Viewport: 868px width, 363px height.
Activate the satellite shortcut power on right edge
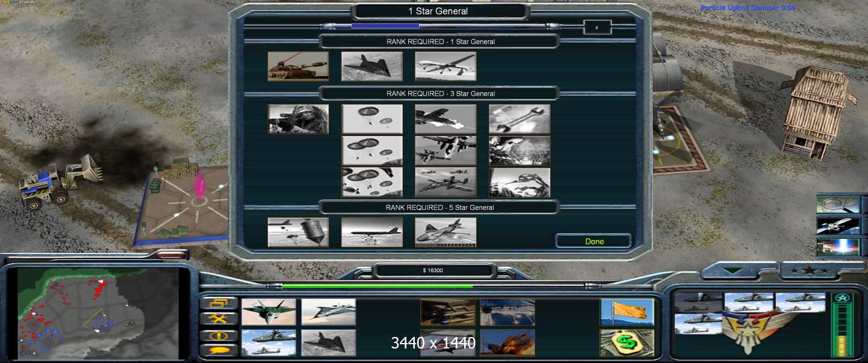click(x=838, y=226)
